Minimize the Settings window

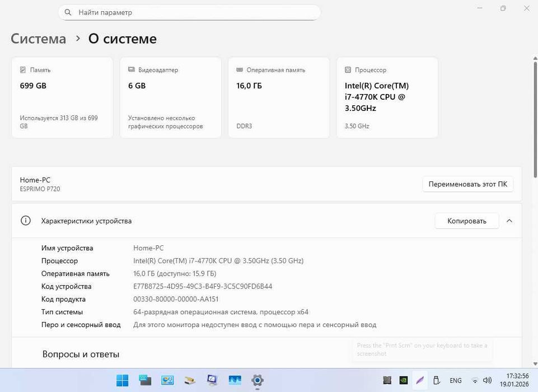480,8
